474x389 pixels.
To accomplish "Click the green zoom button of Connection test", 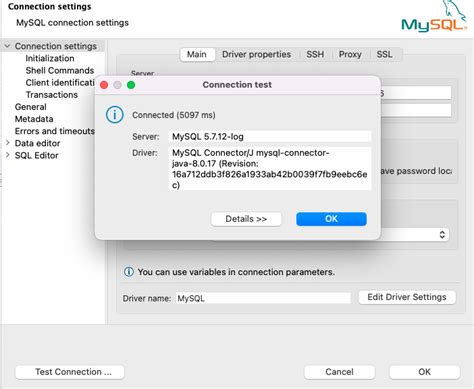I will [131, 85].
